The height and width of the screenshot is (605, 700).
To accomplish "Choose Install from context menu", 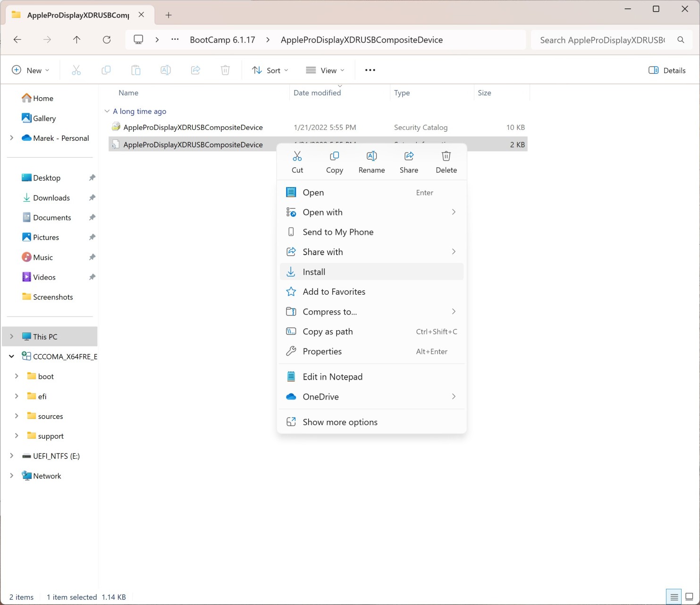I will [x=371, y=272].
